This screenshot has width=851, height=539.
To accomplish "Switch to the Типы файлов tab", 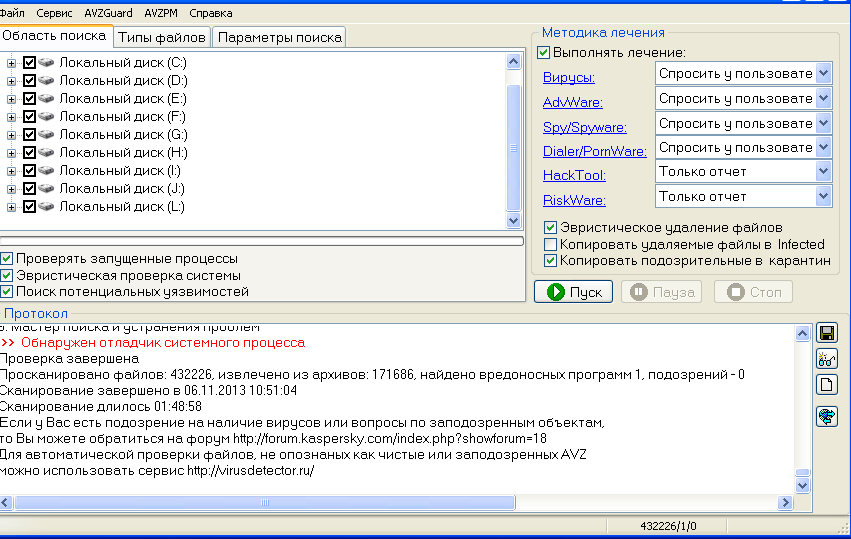I will [x=161, y=37].
